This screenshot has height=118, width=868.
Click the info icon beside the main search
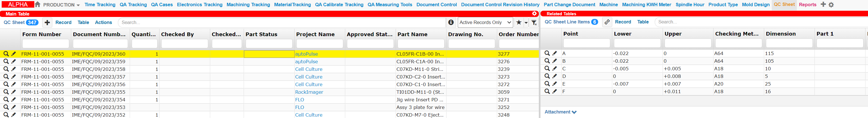click(x=451, y=22)
